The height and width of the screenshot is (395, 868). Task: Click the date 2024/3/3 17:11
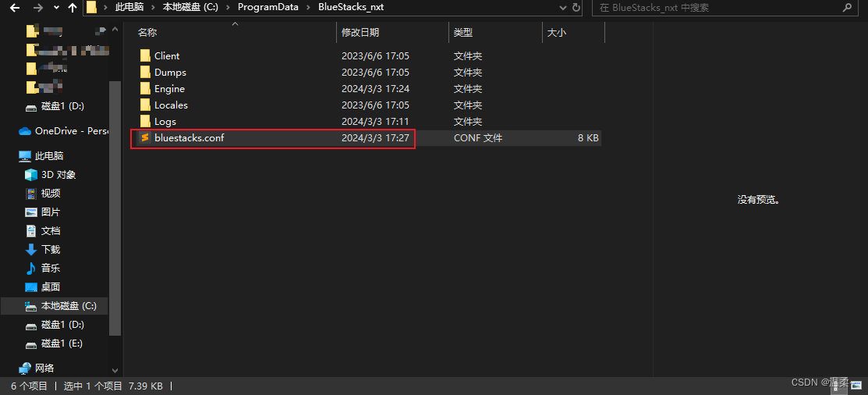(x=375, y=121)
